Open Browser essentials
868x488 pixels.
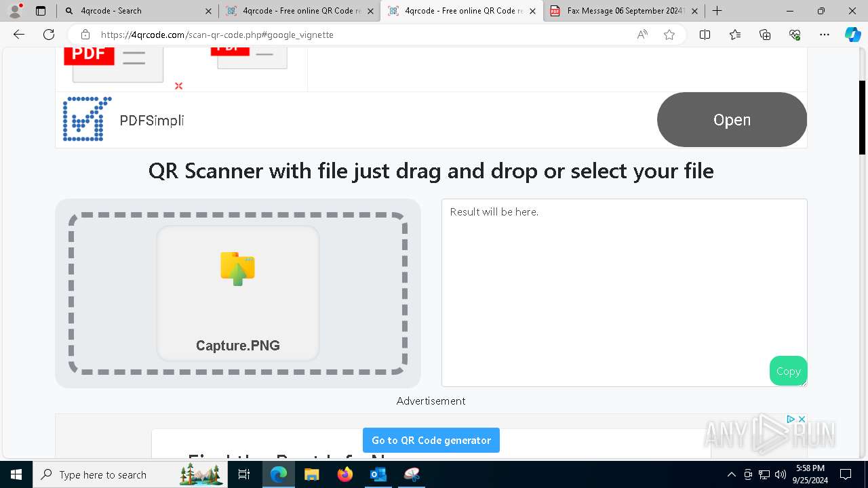(795, 35)
